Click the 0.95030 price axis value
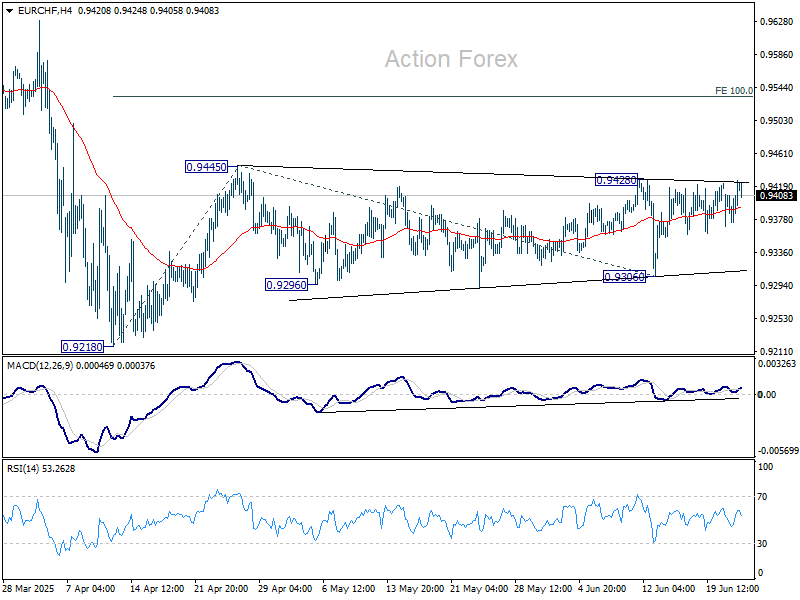This screenshot has height=600, width=800. coord(777,121)
